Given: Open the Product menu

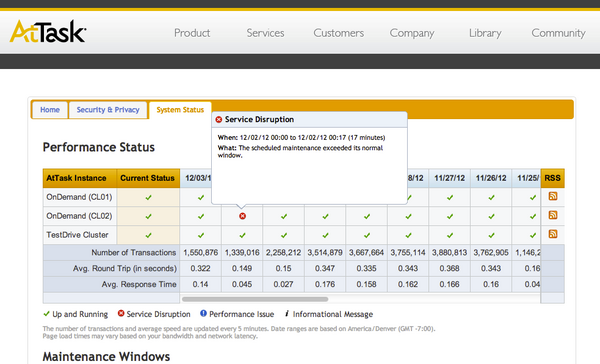Looking at the screenshot, I should [x=192, y=33].
